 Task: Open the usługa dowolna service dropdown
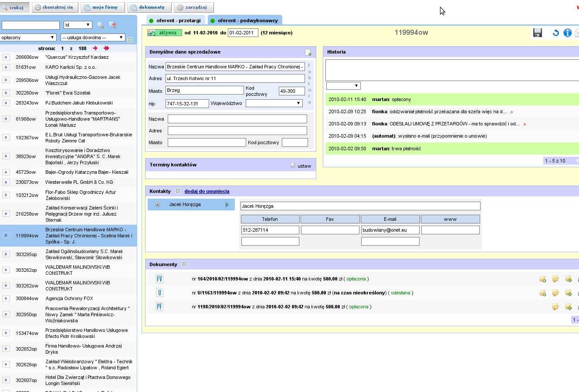[93, 37]
